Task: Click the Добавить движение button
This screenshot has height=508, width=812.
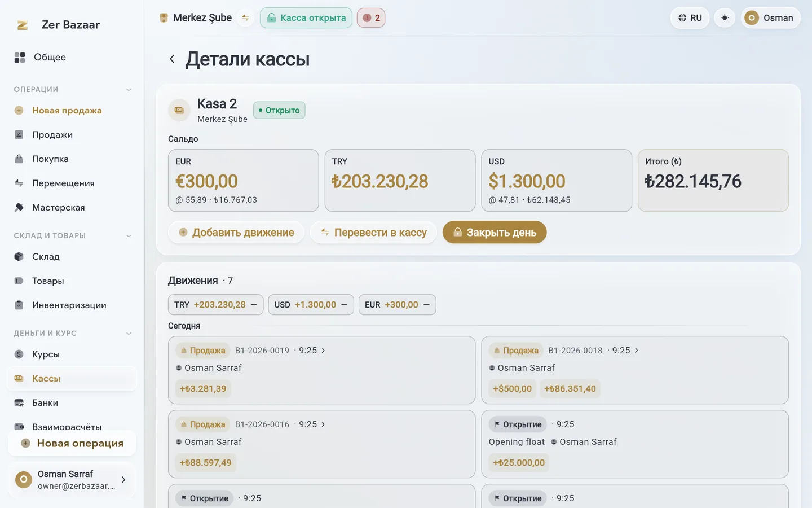Action: [236, 233]
